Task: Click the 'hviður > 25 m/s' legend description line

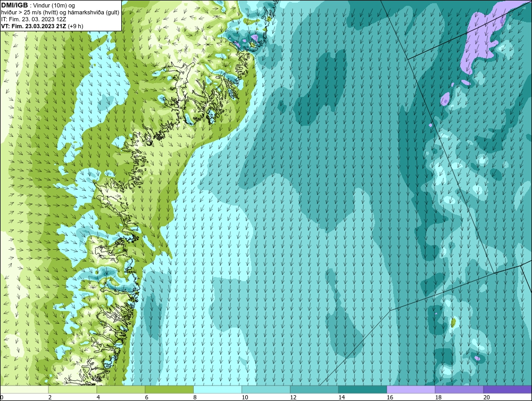Action: (60, 13)
